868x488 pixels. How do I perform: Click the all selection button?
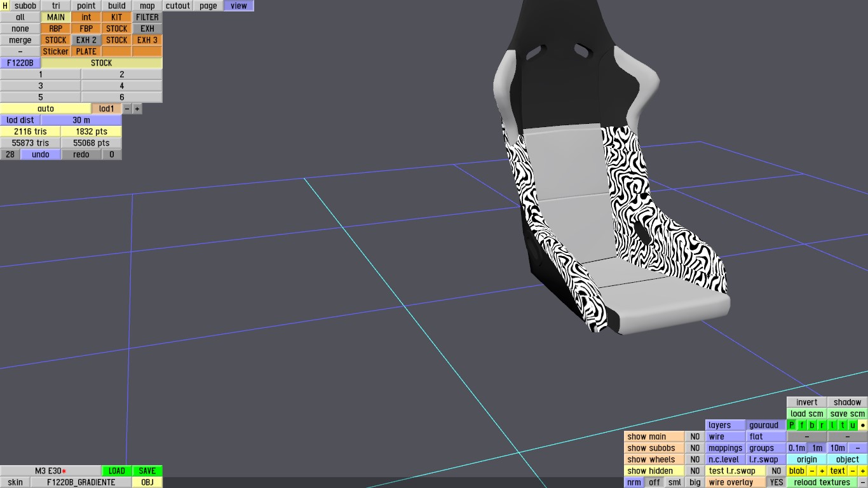pos(20,17)
